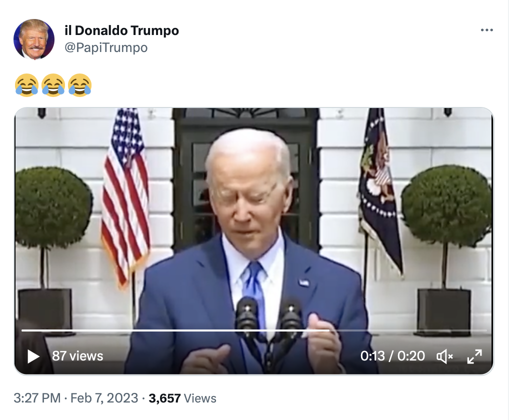This screenshot has width=509, height=420.
Task: Click the middle laughing-crying emoji
Action: click(53, 85)
